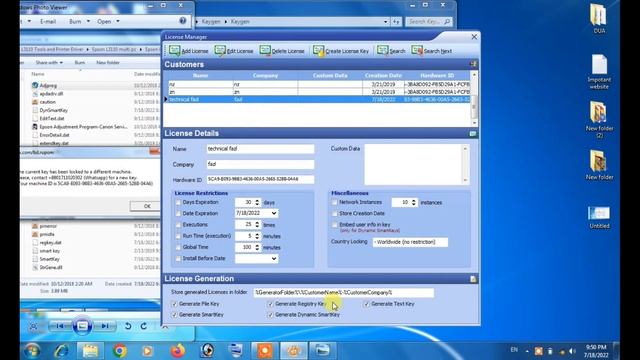Viewport: 640px width, 360px height.
Task: Click Store generated Licenses folder field
Action: pos(344,292)
